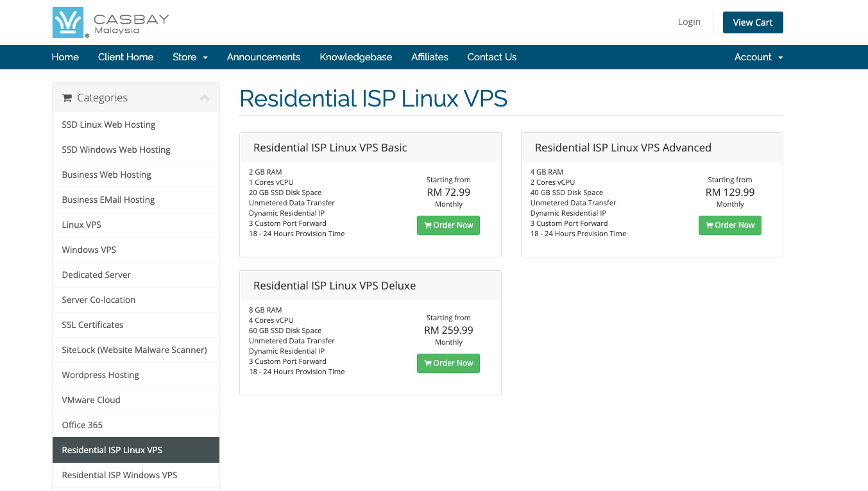Open the SSL Certificates category
Screen dimensions: 868x491
(x=136, y=325)
